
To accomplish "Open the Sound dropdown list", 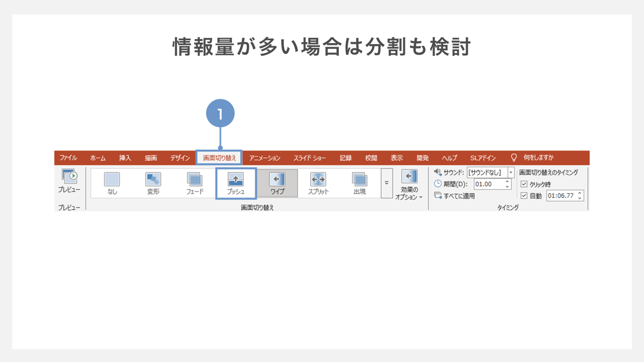I will click(511, 173).
